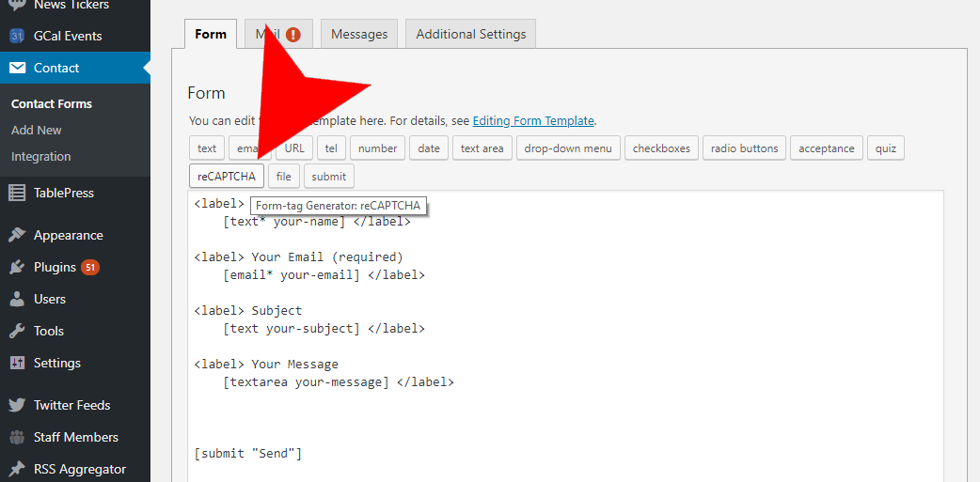Viewport: 980px width, 482px height.
Task: Insert a file form tag
Action: tap(284, 176)
